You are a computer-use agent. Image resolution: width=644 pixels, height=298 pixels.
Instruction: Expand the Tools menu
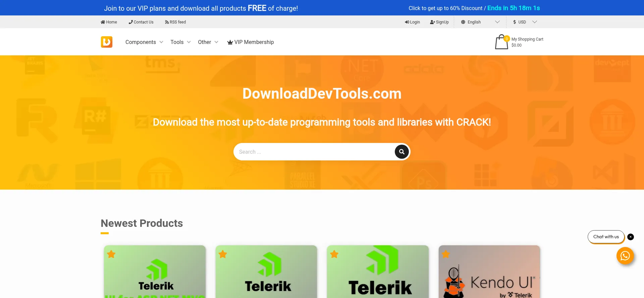tap(180, 42)
